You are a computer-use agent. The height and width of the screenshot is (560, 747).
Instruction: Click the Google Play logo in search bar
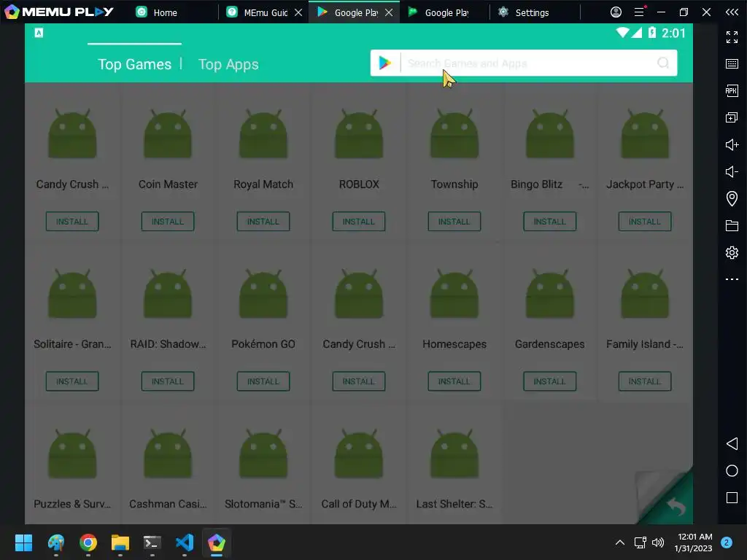pos(385,63)
